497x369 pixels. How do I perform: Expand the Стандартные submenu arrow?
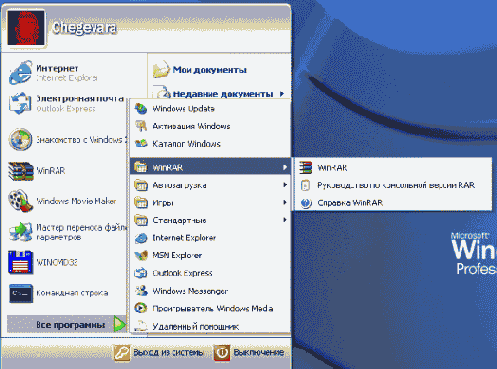click(x=285, y=220)
